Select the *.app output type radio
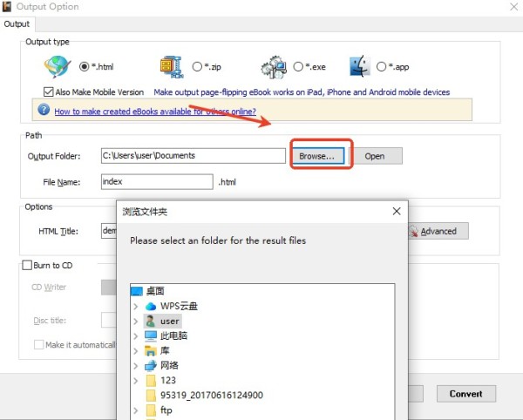This screenshot has width=523, height=420. 381,67
